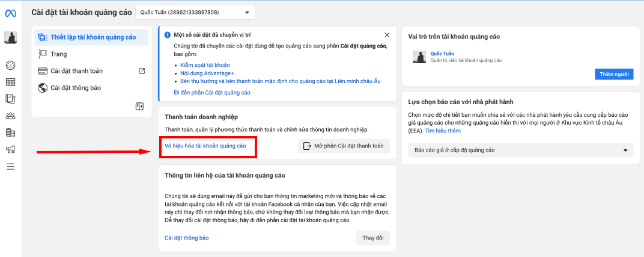Open the ads reporting pages icon
The width and height of the screenshot is (644, 257).
pyautogui.click(x=11, y=99)
